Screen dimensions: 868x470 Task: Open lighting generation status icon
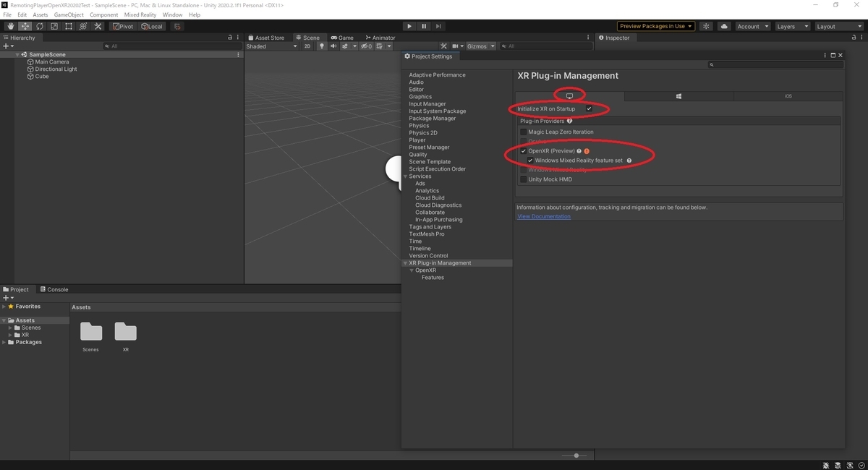(x=707, y=26)
